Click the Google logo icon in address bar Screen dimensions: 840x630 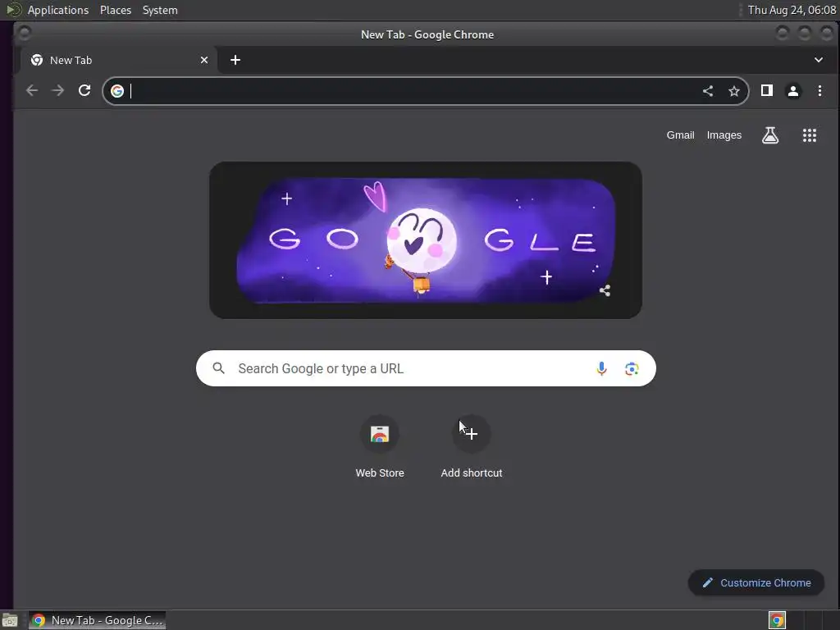[117, 91]
